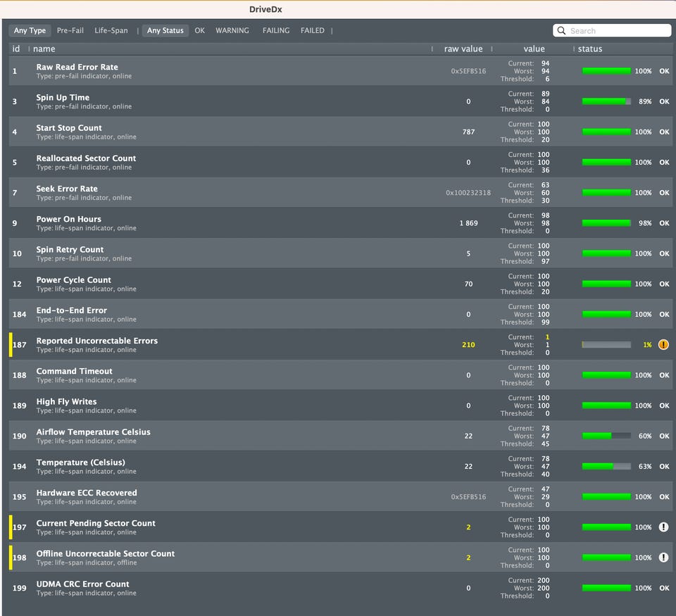Click the Temperature (Celsius) 63% health bar
The height and width of the screenshot is (616, 676).
pos(606,466)
